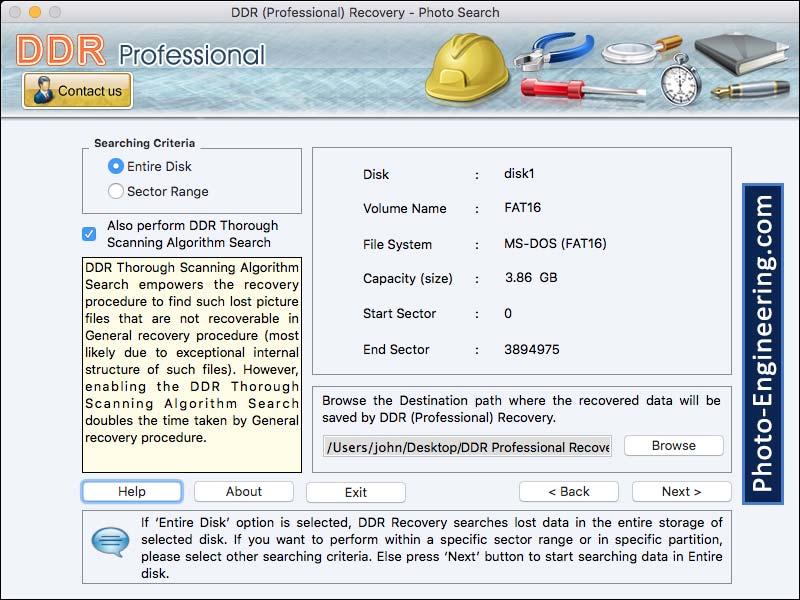Choose the Sector Range option

point(115,191)
